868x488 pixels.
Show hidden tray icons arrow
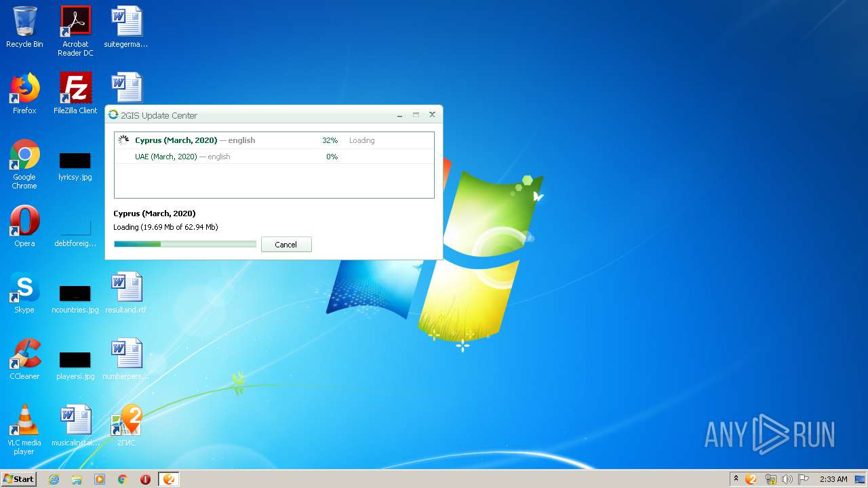tap(736, 479)
